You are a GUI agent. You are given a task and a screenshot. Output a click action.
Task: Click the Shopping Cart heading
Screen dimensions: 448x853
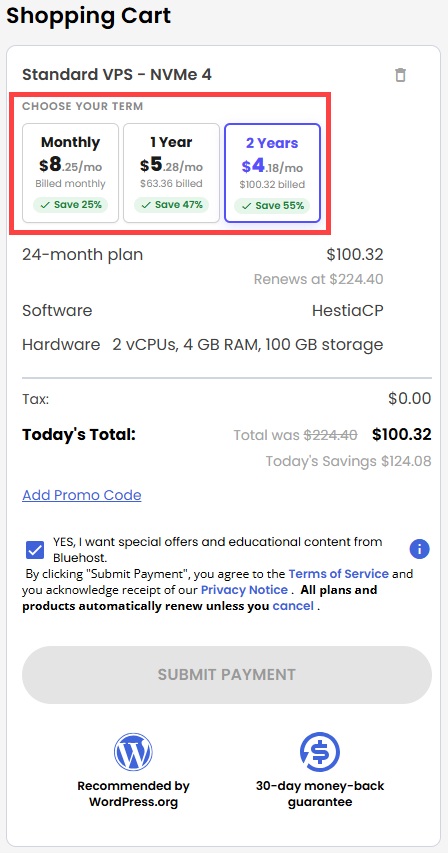coord(89,15)
